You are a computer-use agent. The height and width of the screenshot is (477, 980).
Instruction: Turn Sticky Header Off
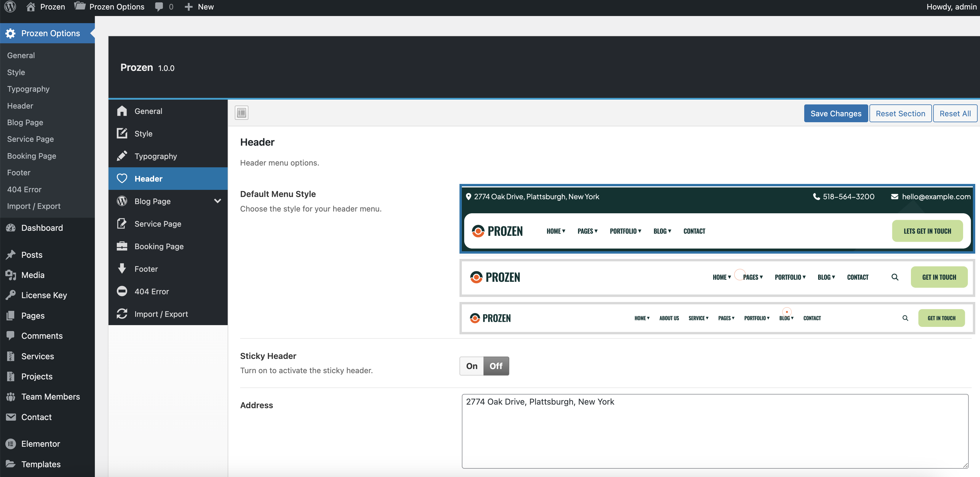[496, 366]
